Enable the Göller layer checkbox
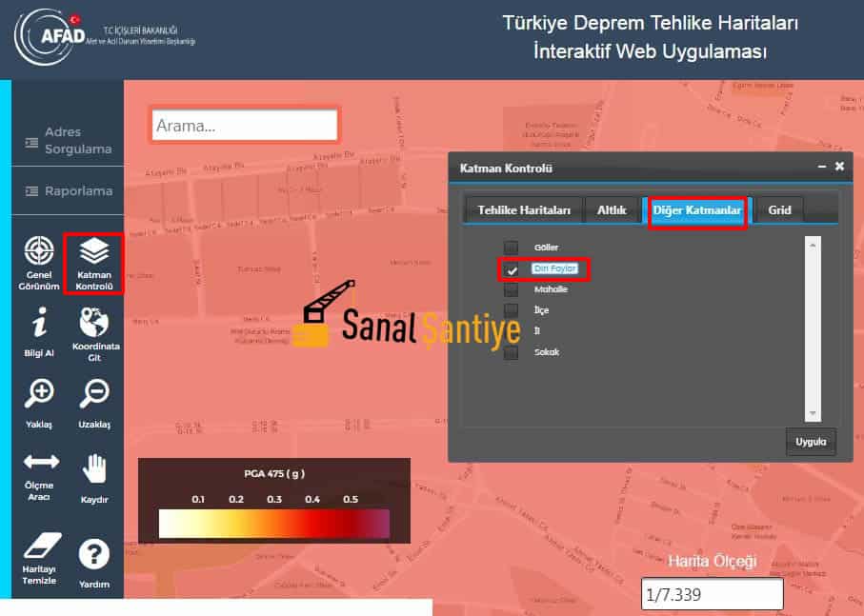The image size is (864, 616). (x=512, y=248)
